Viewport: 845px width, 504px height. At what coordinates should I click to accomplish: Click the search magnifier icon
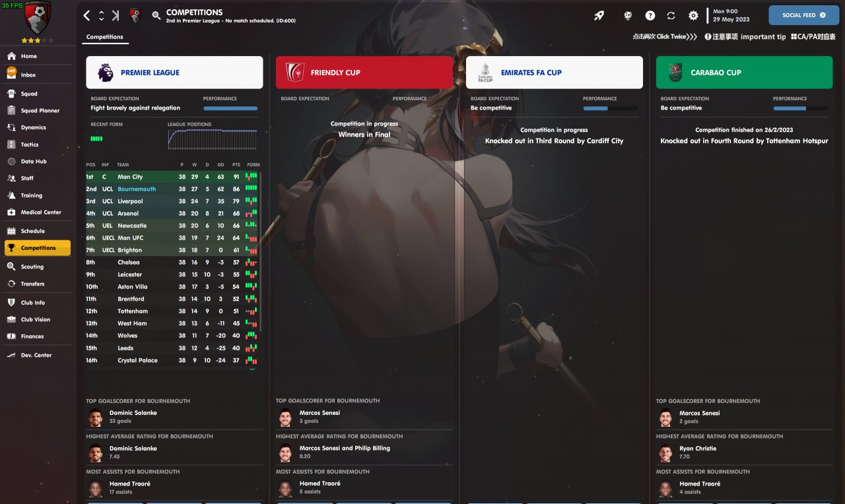(x=156, y=15)
